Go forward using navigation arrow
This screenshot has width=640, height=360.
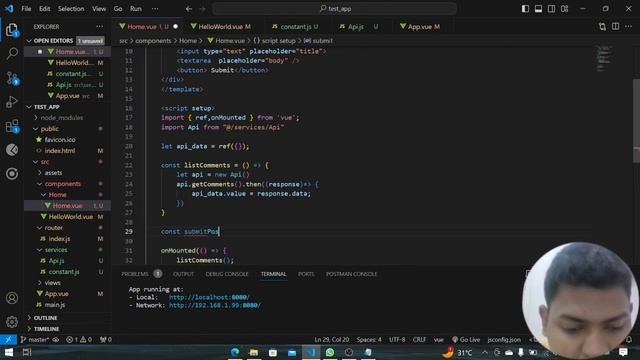click(202, 9)
